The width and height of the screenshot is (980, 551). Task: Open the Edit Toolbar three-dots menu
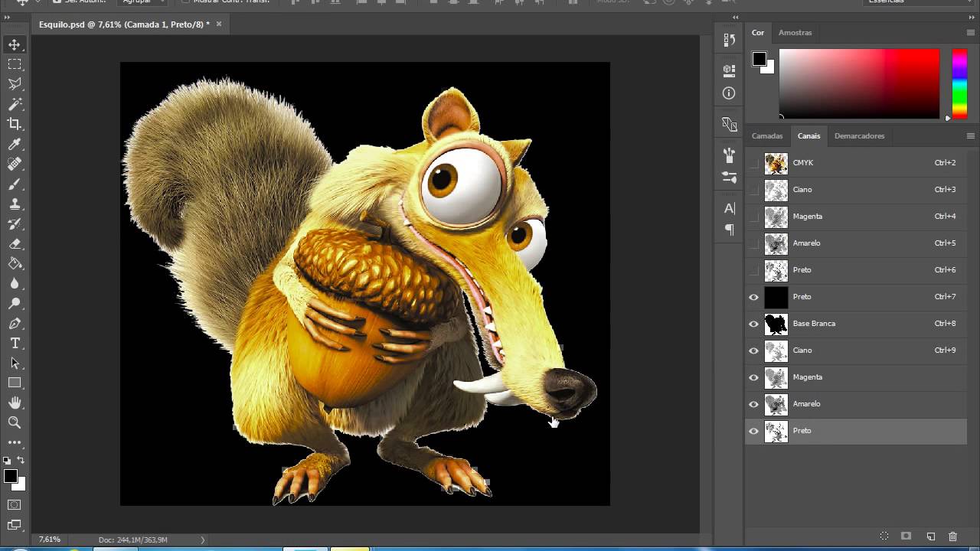click(15, 442)
